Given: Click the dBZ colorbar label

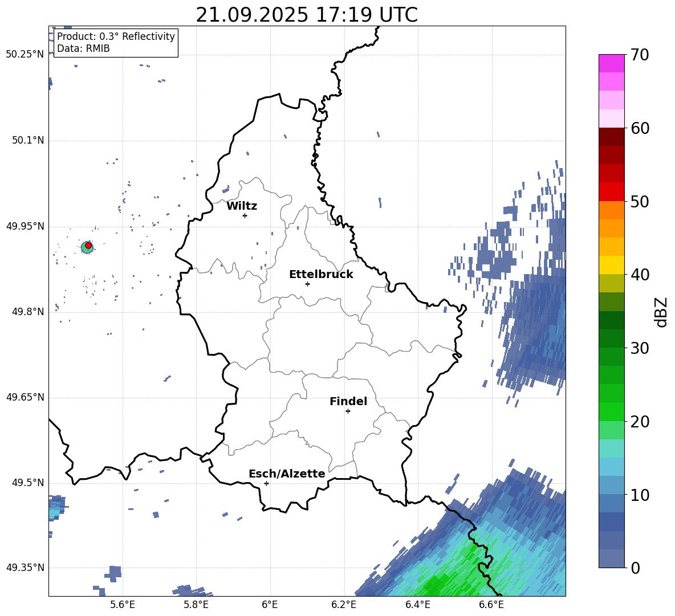Looking at the screenshot, I should coord(661,312).
